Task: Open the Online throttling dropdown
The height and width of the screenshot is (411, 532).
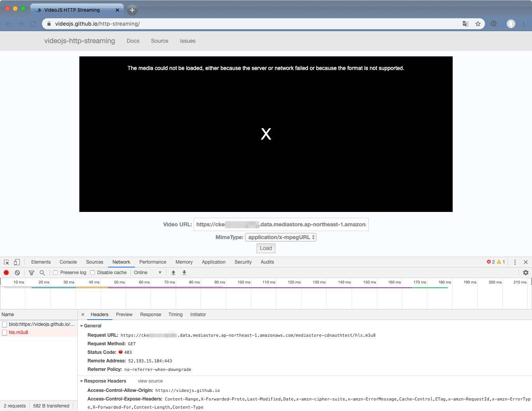Action: point(147,273)
